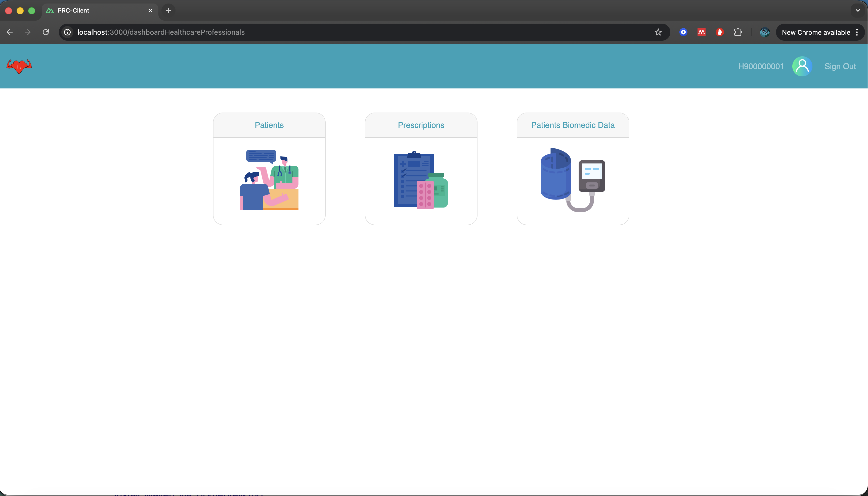This screenshot has width=868, height=496.
Task: Click the blood pressure monitor illustration
Action: click(573, 180)
